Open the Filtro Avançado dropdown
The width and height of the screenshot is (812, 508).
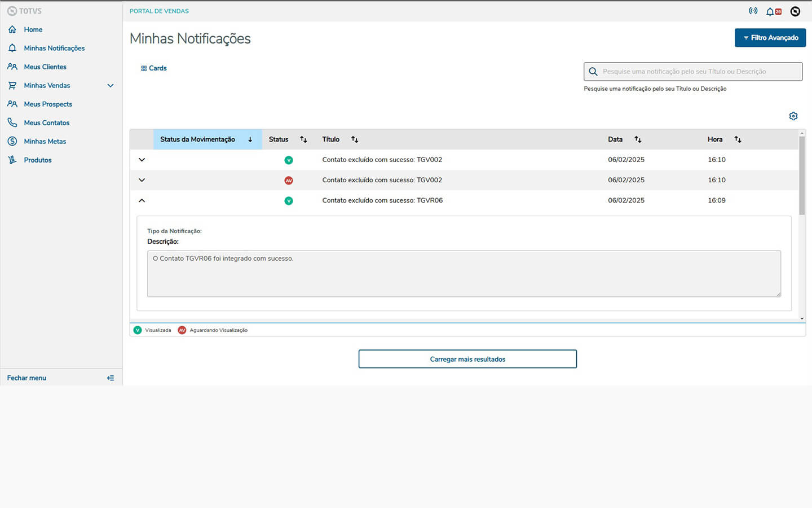tap(770, 38)
